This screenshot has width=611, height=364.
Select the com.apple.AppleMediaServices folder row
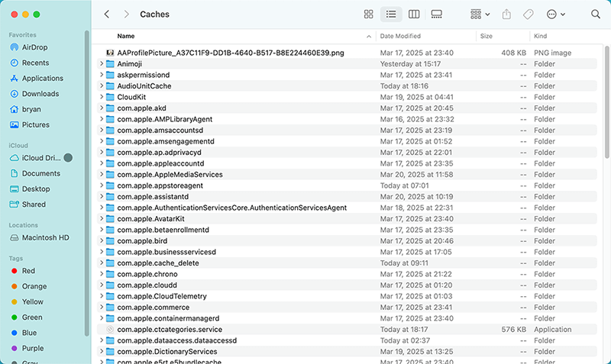coord(347,175)
